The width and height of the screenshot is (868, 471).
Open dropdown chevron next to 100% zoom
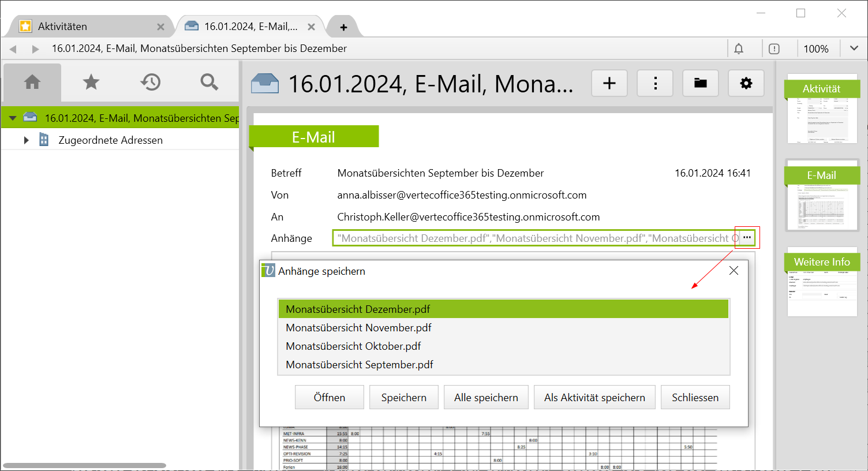click(854, 48)
